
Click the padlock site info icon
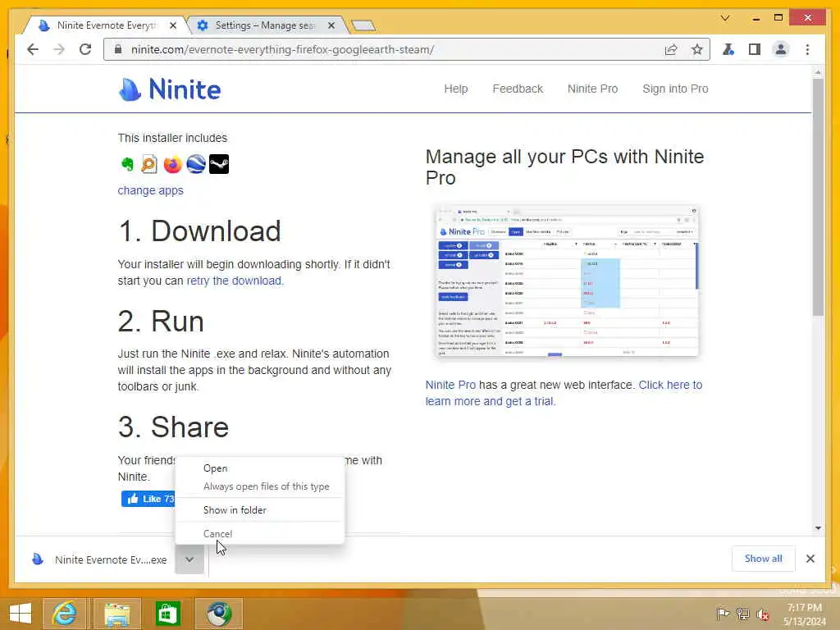(x=118, y=50)
